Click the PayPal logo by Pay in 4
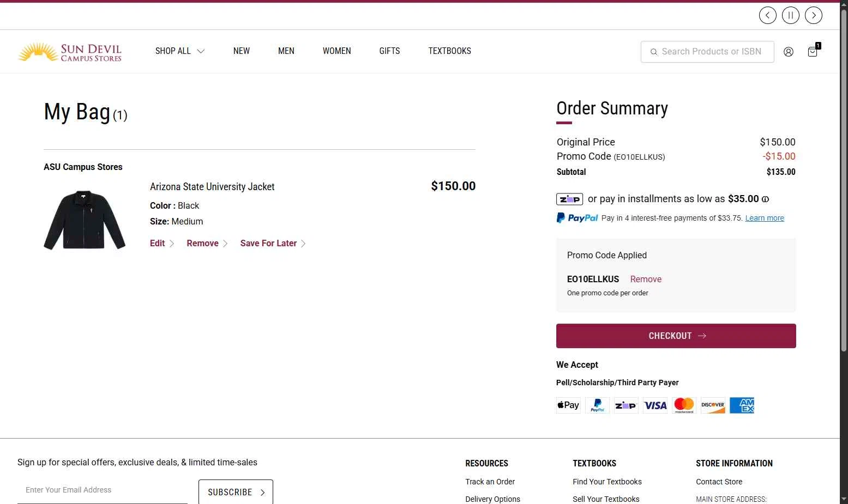The width and height of the screenshot is (848, 504). click(x=577, y=218)
